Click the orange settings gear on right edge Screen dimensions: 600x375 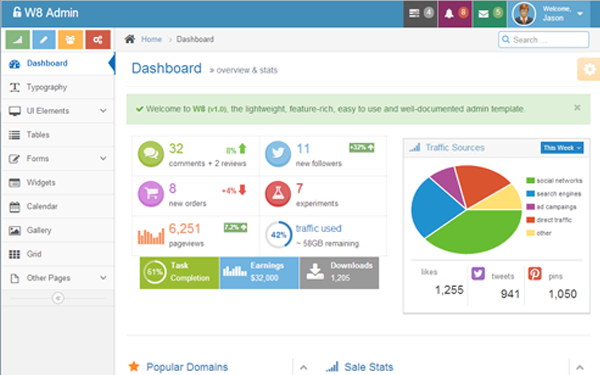click(x=589, y=69)
